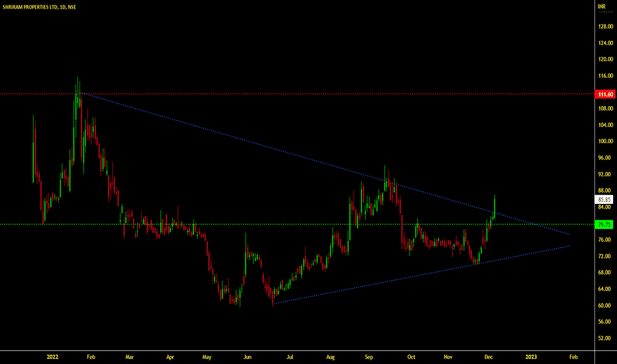The height and width of the screenshot is (364, 617).
Task: Click the first Feb label after 2022
Action: tap(91, 357)
